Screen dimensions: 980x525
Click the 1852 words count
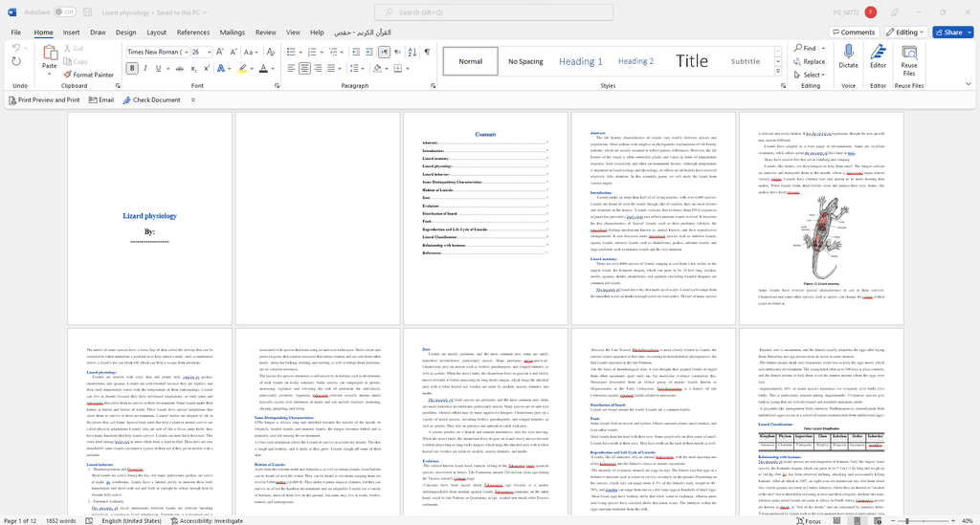pos(60,520)
